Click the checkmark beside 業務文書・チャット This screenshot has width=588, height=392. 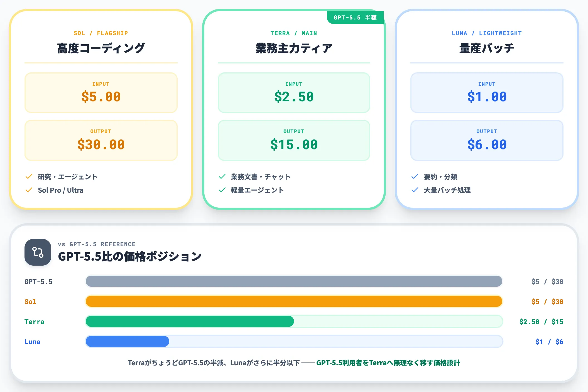click(222, 177)
